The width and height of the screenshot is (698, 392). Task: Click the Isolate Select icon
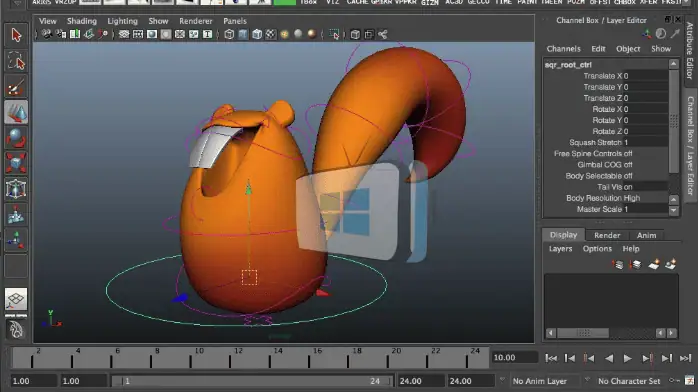click(x=334, y=34)
